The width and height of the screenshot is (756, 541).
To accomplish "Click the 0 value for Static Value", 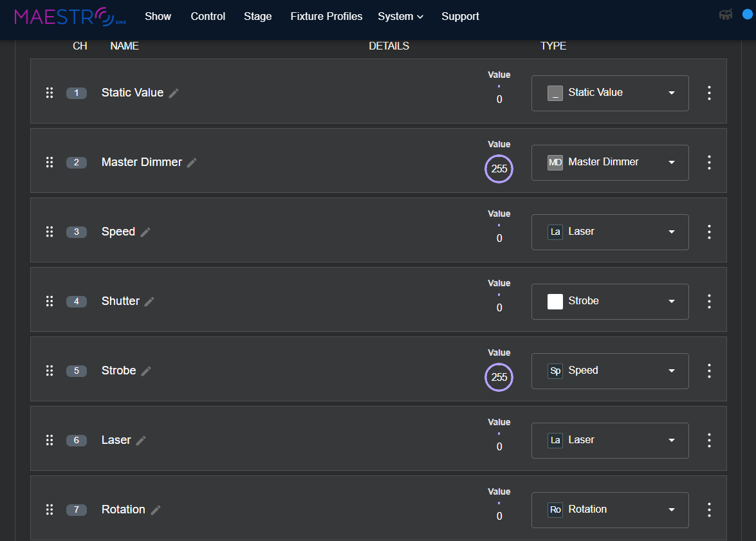I will tap(499, 99).
